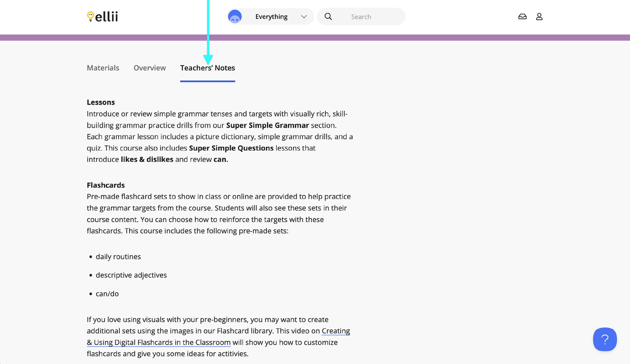Click the magnifying glass search icon
The height and width of the screenshot is (364, 630).
pyautogui.click(x=328, y=17)
